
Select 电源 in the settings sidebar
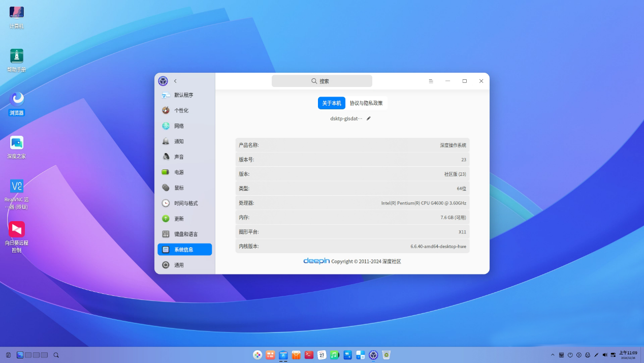(x=184, y=172)
